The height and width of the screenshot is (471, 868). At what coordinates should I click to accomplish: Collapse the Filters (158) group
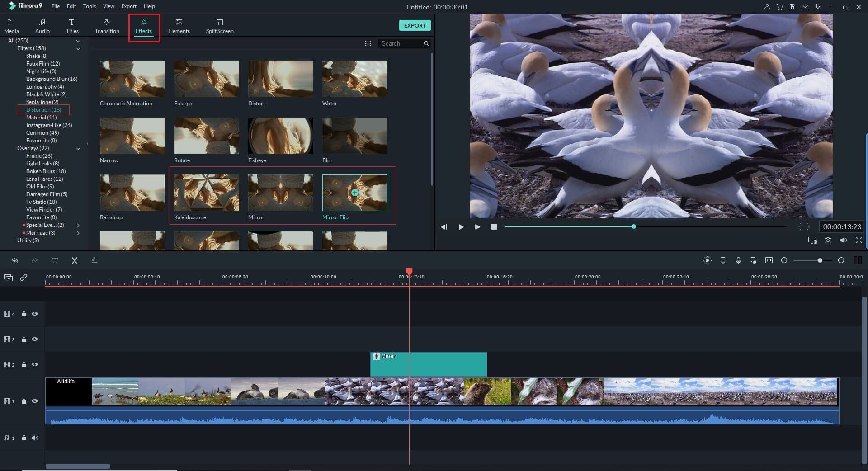(x=78, y=48)
